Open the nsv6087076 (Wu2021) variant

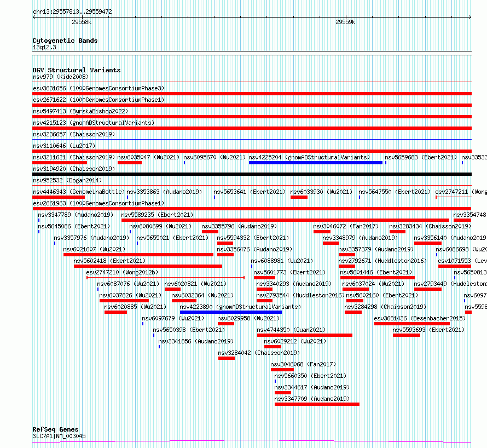128,284
